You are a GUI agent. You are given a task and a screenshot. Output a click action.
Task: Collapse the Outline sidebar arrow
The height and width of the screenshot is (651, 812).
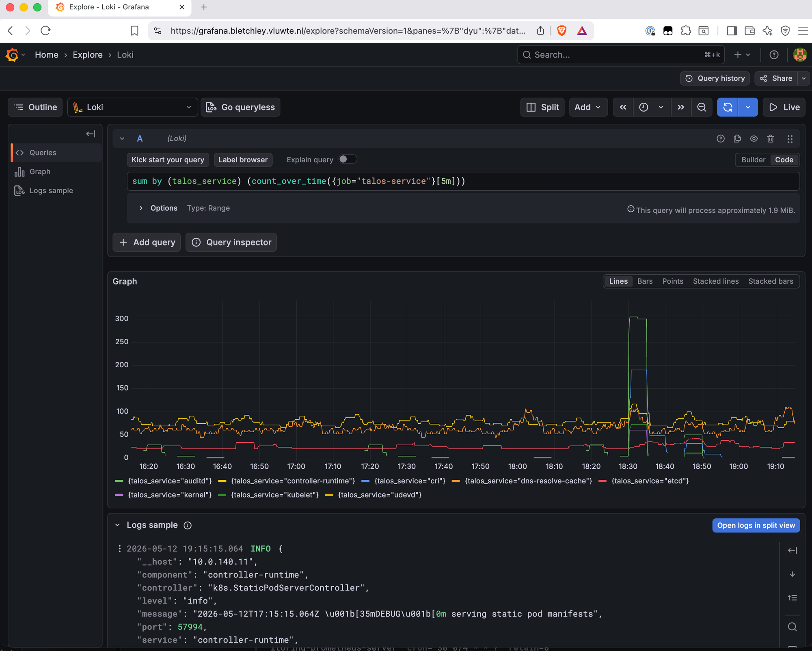(91, 134)
